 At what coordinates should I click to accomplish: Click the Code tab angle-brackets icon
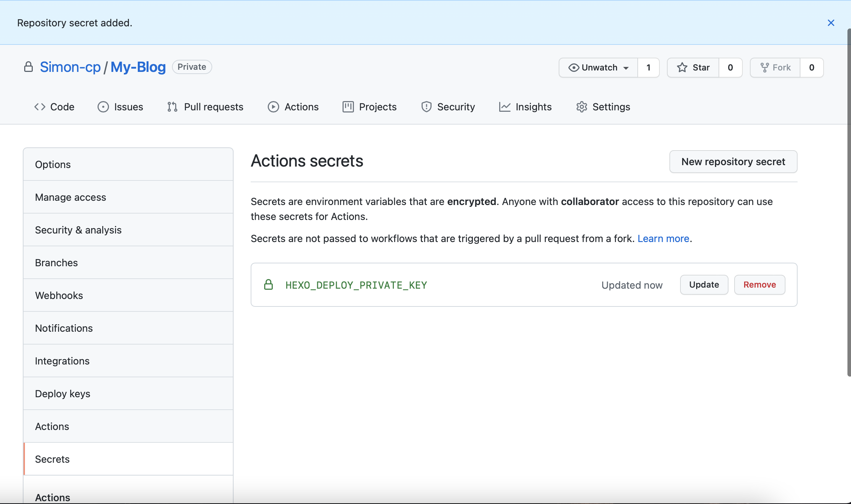pyautogui.click(x=40, y=107)
